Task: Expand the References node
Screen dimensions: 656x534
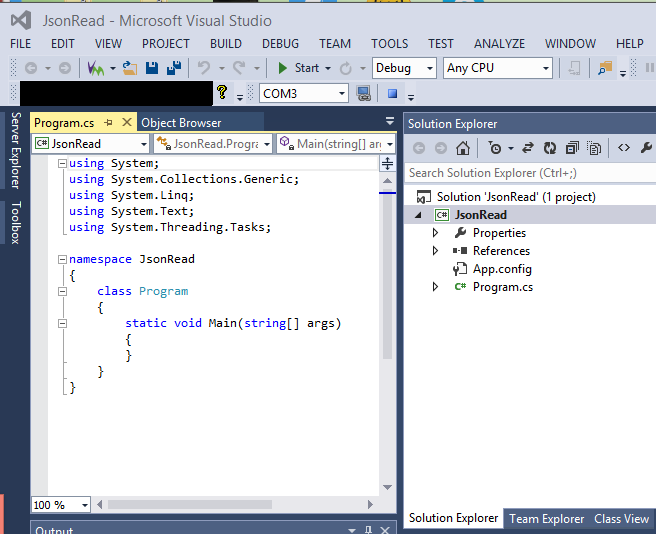Action: click(435, 251)
